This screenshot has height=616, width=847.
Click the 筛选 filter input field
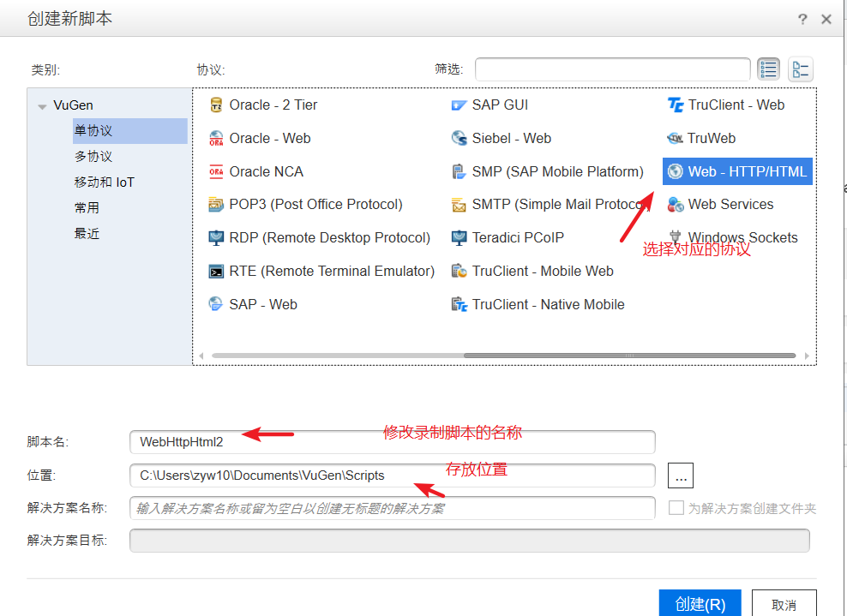click(x=613, y=69)
